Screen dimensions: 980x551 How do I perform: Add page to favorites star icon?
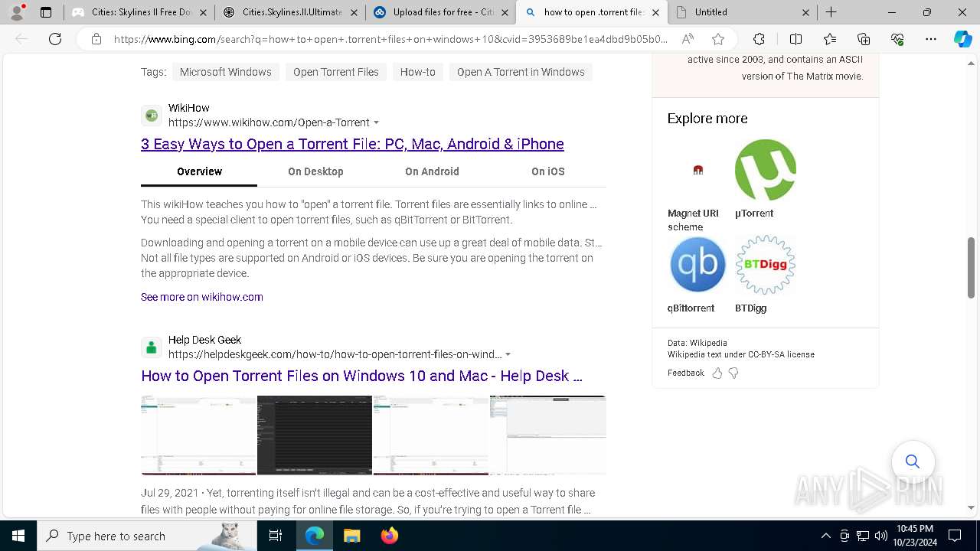717,39
